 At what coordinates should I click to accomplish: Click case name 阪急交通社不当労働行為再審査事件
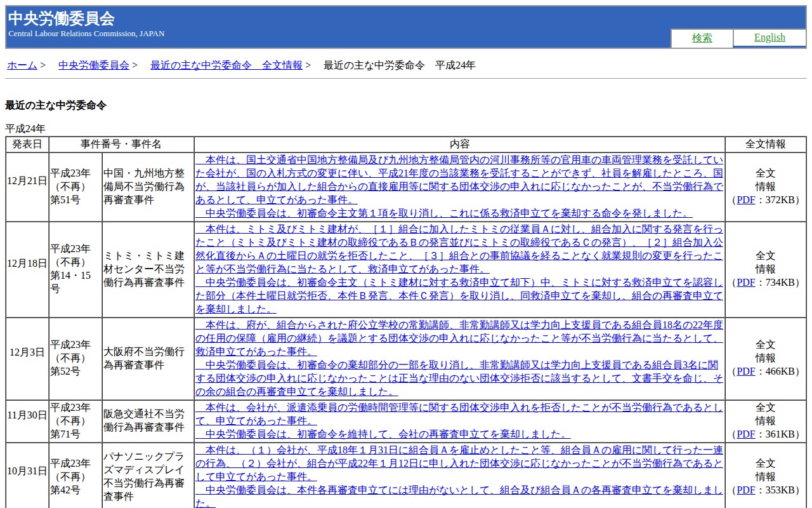coord(145,421)
